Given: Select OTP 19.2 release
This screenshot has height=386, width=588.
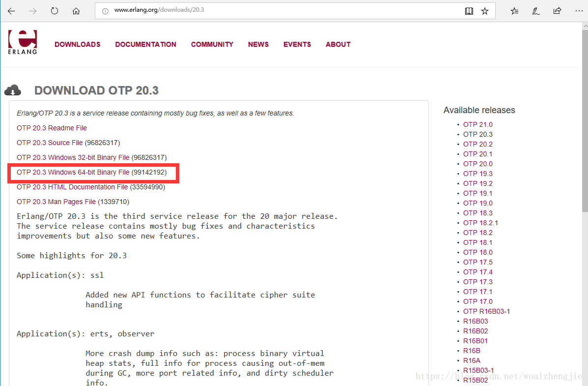Looking at the screenshot, I should (478, 183).
